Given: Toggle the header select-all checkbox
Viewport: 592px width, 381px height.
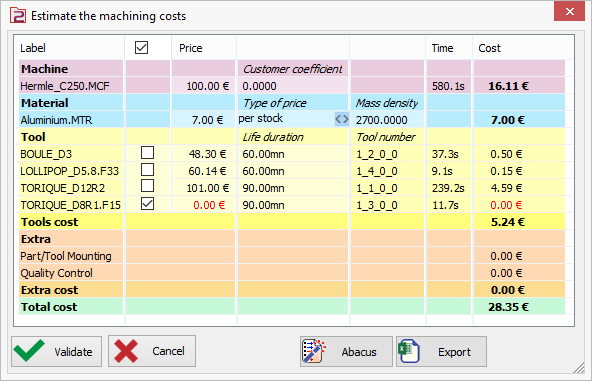Looking at the screenshot, I should [142, 48].
